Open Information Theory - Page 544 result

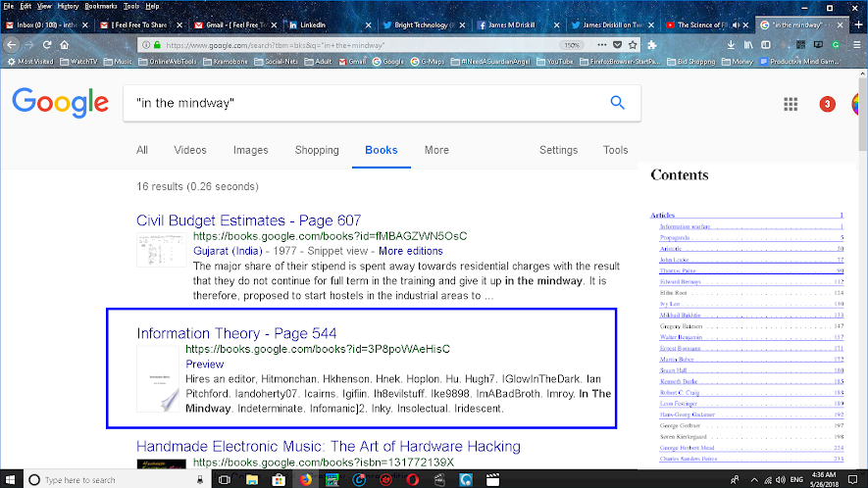point(236,333)
